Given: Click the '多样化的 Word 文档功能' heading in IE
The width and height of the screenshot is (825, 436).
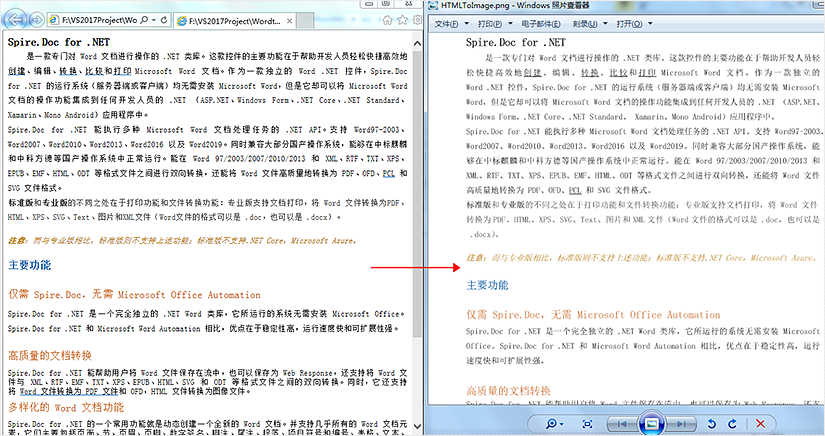Looking at the screenshot, I should (x=66, y=407).
